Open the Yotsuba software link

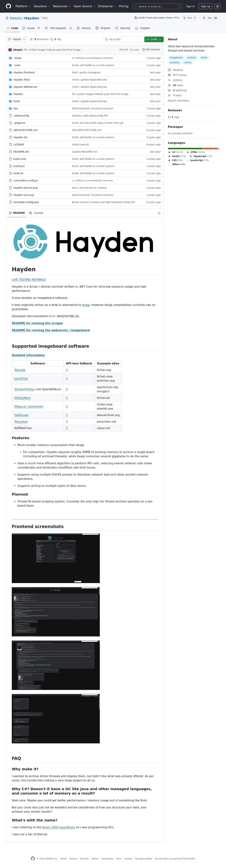click(x=20, y=370)
